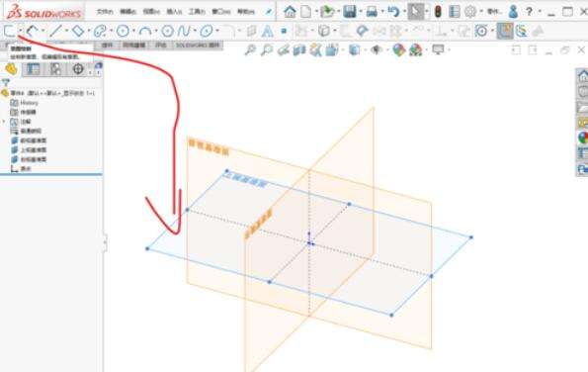Viewport: 588px width, 372px height.
Task: Switch to ConfigurationManager tab
Action: [x=55, y=69]
